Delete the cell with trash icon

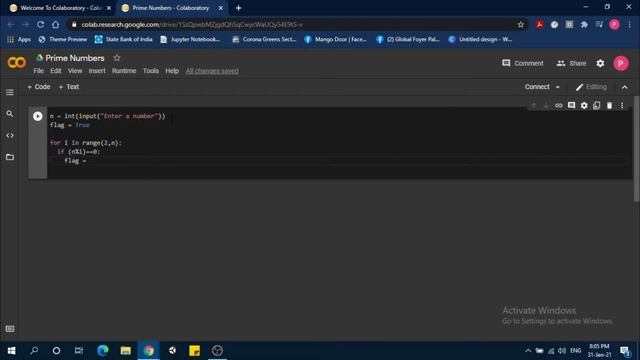click(x=609, y=106)
